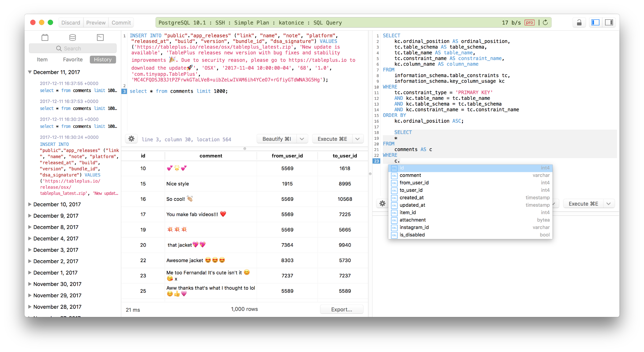This screenshot has width=644, height=352.
Task: Click the Commit button
Action: tap(121, 23)
